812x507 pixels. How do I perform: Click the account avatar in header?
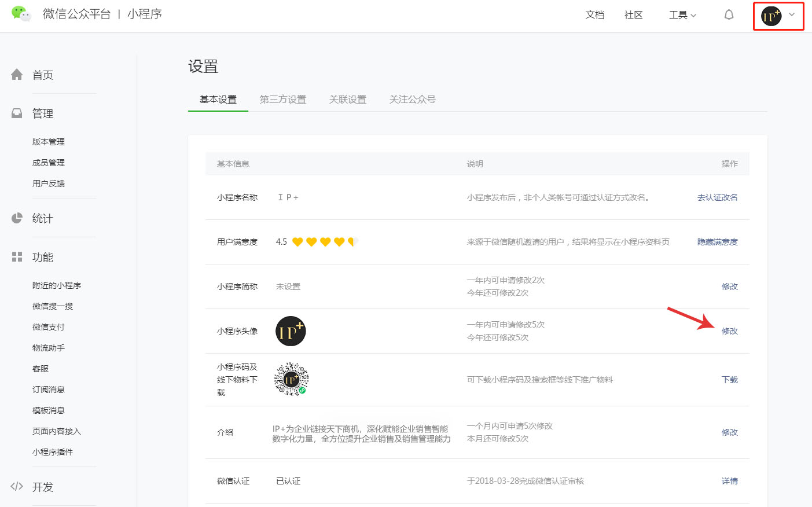pos(771,16)
